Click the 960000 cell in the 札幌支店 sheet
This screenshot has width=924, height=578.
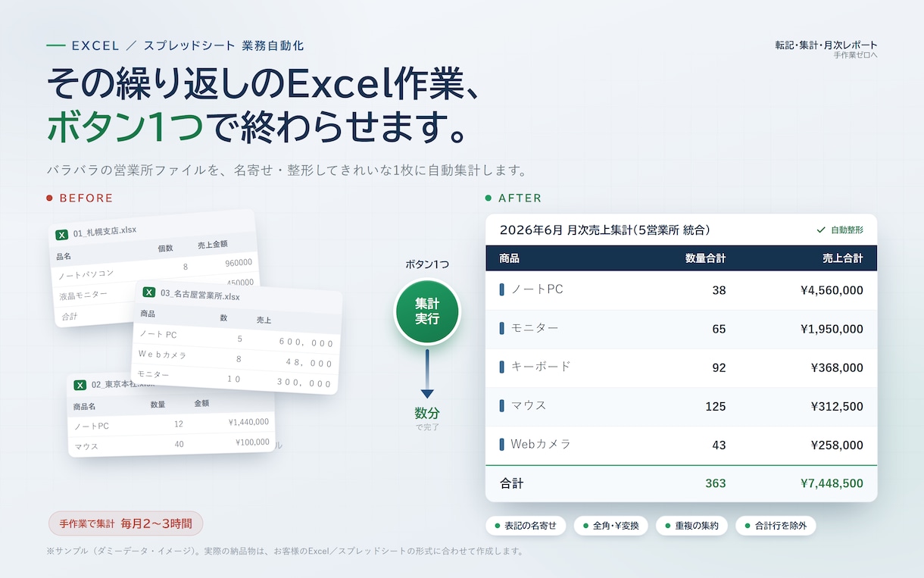239,262
